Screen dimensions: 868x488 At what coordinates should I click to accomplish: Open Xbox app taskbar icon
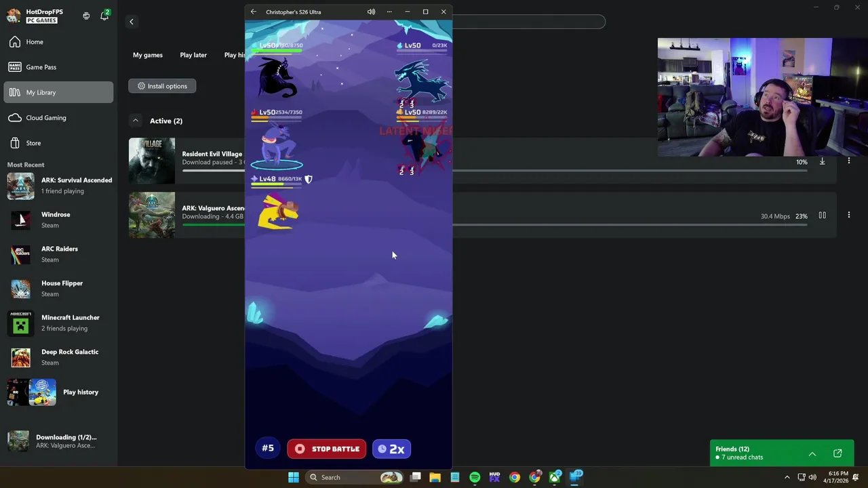555,477
